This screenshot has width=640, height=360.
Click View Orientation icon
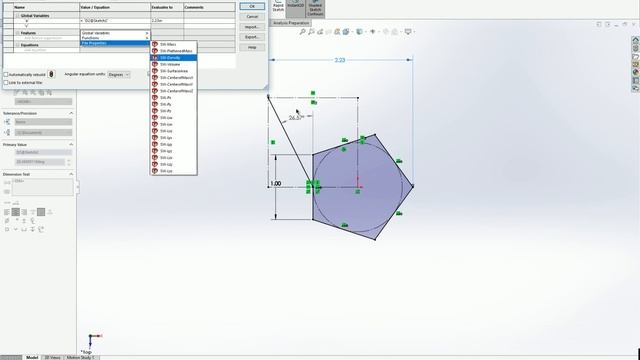[346, 31]
